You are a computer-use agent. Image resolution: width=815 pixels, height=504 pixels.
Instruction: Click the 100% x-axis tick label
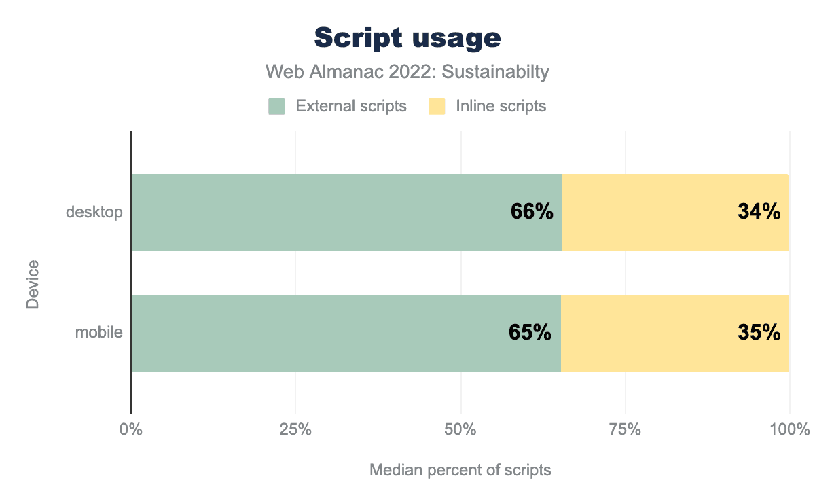click(x=790, y=430)
